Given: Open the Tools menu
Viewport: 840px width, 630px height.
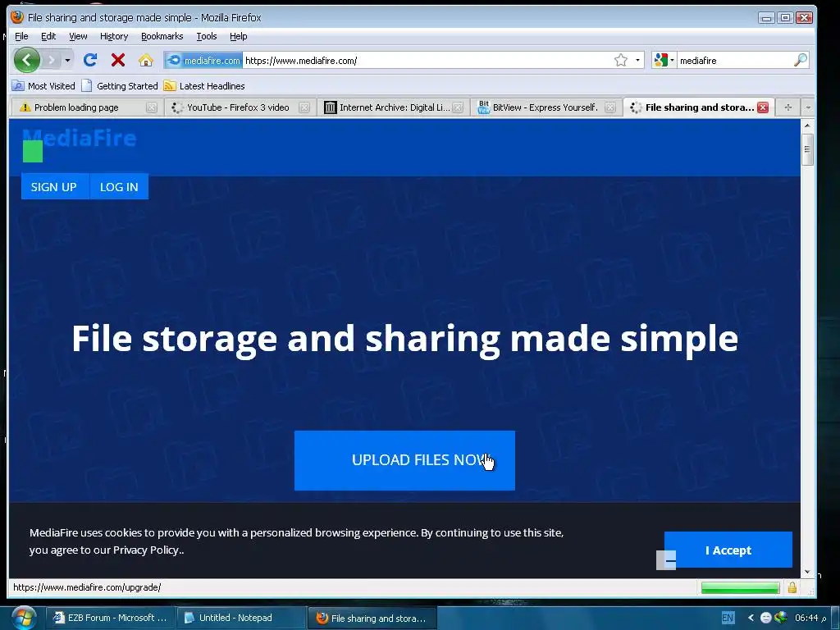Looking at the screenshot, I should [206, 36].
